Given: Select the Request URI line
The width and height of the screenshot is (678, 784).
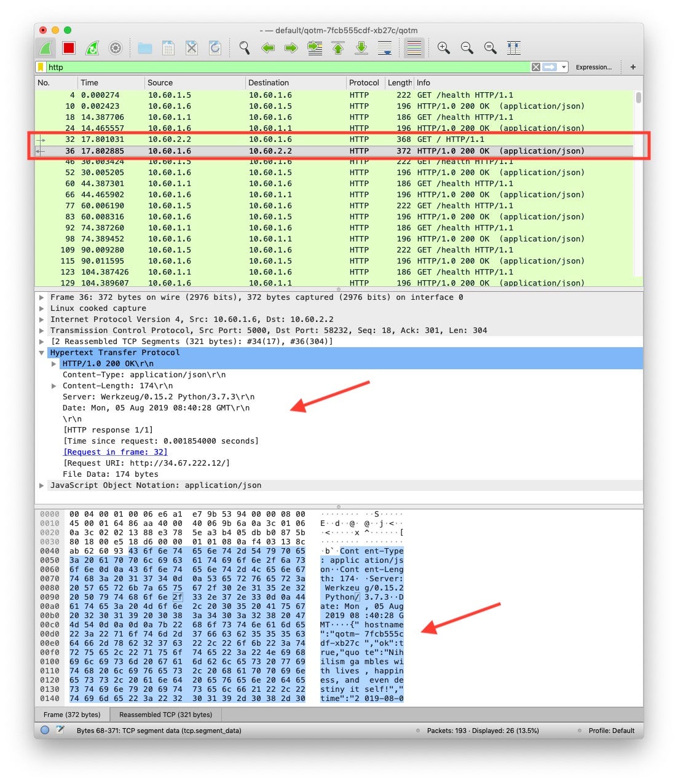Looking at the screenshot, I should tap(146, 463).
